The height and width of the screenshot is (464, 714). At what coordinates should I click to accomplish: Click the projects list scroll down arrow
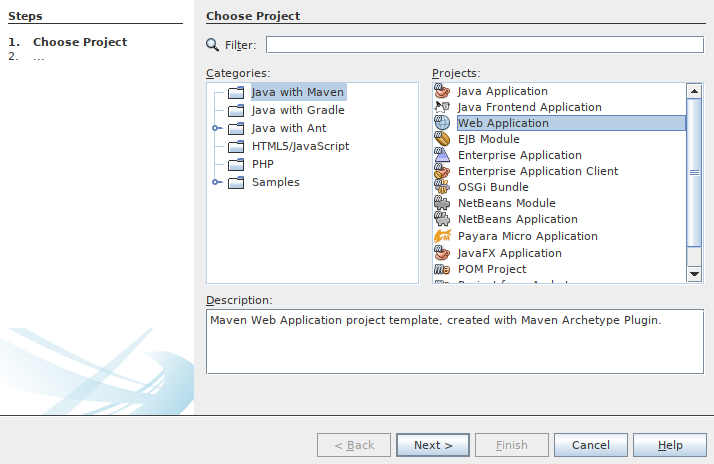(x=694, y=274)
